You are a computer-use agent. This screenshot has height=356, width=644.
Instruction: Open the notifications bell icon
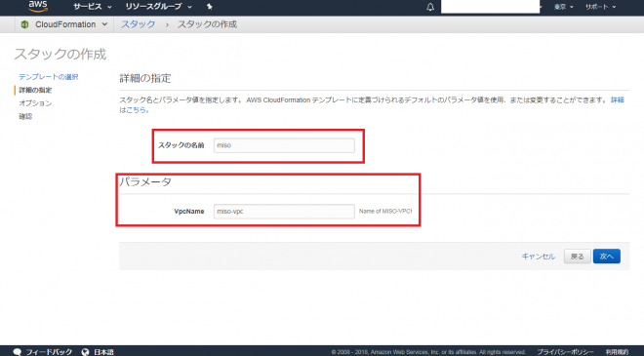pyautogui.click(x=430, y=7)
